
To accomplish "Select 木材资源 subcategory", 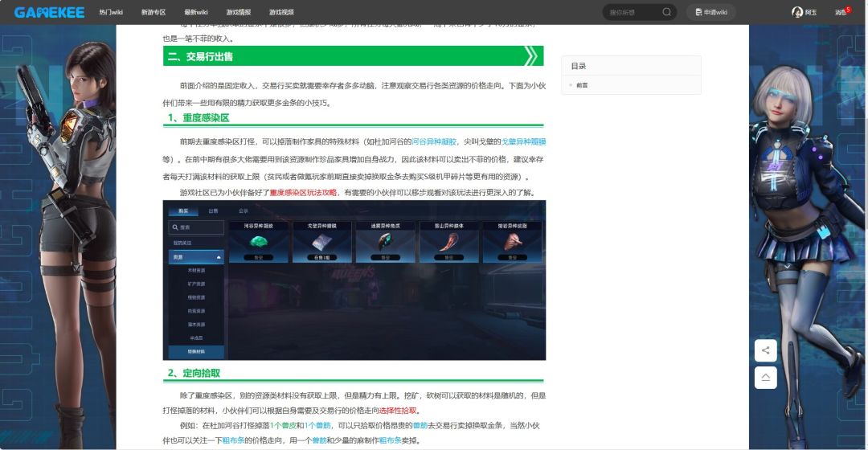I will tap(197, 271).
